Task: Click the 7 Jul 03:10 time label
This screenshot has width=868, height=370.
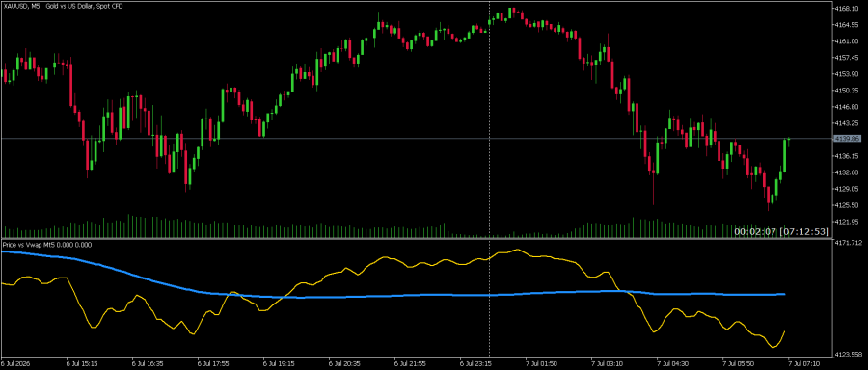Action: 609,364
